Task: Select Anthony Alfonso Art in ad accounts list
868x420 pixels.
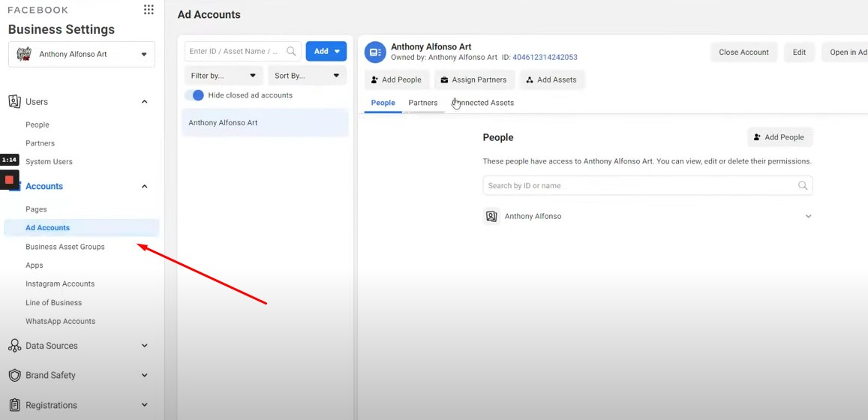Action: [265, 123]
